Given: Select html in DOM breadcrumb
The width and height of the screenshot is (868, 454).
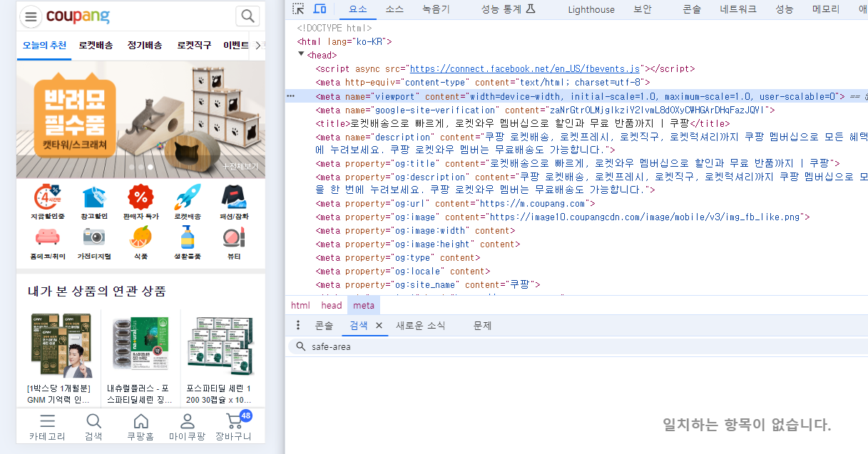Looking at the screenshot, I should tap(300, 305).
